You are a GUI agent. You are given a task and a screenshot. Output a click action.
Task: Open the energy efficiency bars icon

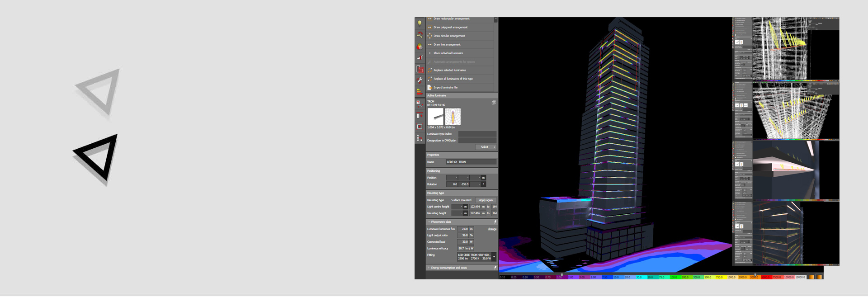420,91
